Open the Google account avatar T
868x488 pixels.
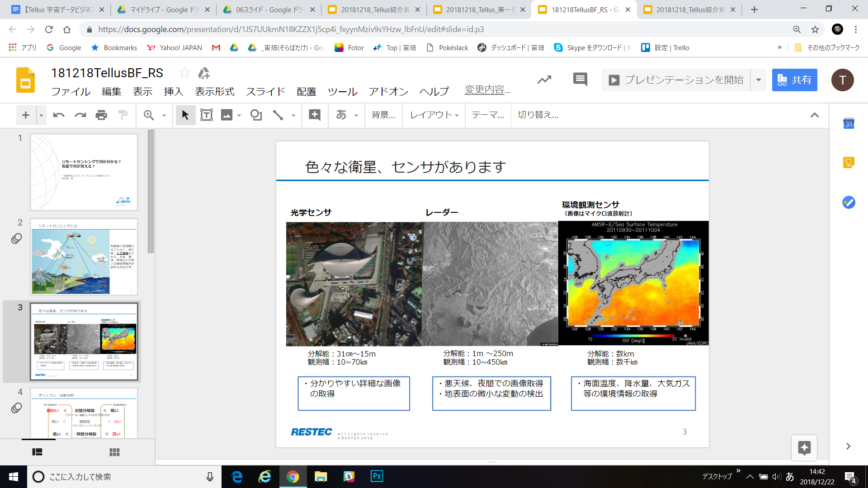pyautogui.click(x=843, y=80)
